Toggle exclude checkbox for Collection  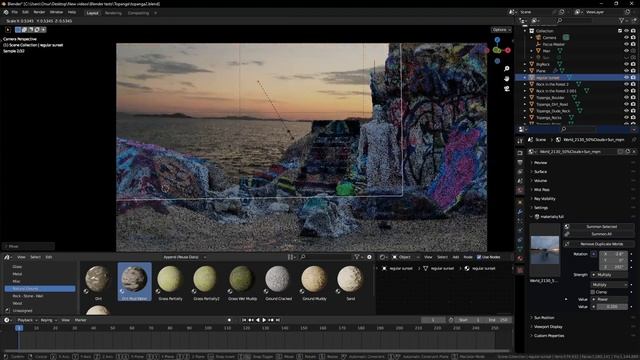[620, 31]
